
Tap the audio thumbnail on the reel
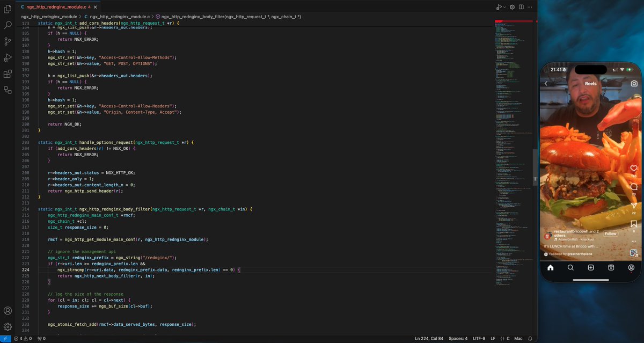click(x=633, y=253)
